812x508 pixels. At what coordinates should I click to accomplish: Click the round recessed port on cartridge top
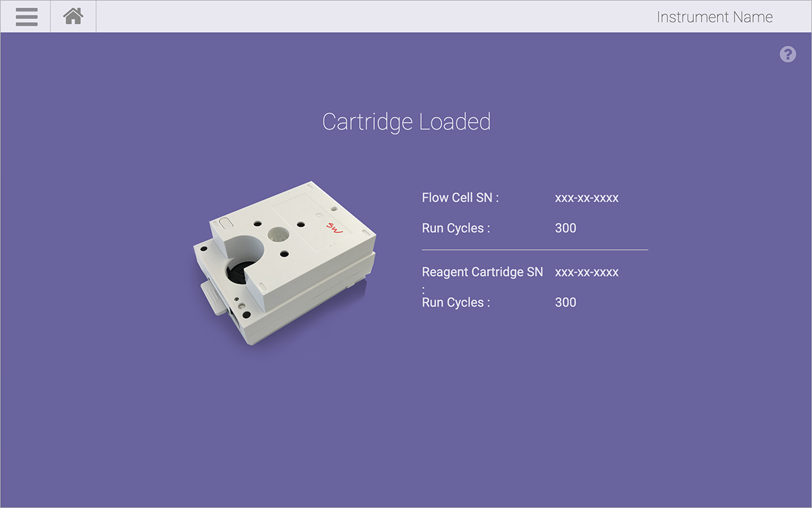coord(277,234)
